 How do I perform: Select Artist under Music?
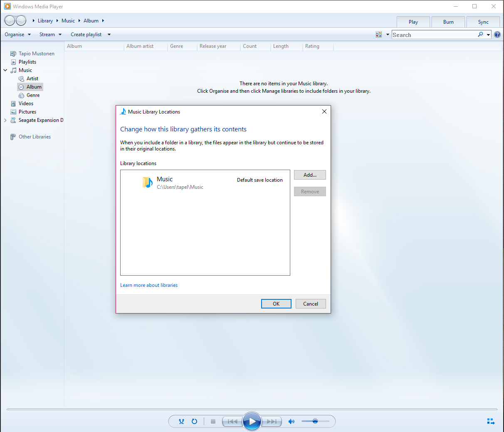tap(28, 79)
